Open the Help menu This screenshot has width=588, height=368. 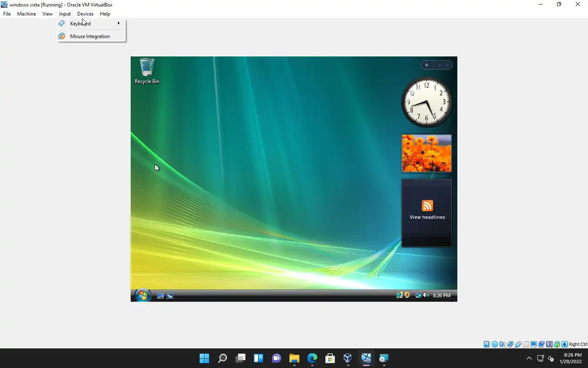click(105, 13)
